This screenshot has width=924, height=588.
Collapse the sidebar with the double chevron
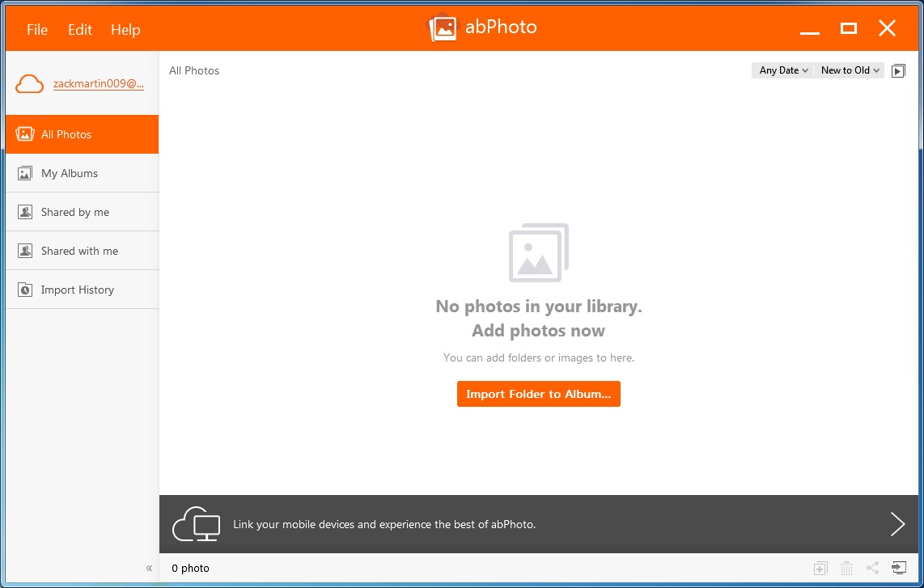click(x=149, y=568)
